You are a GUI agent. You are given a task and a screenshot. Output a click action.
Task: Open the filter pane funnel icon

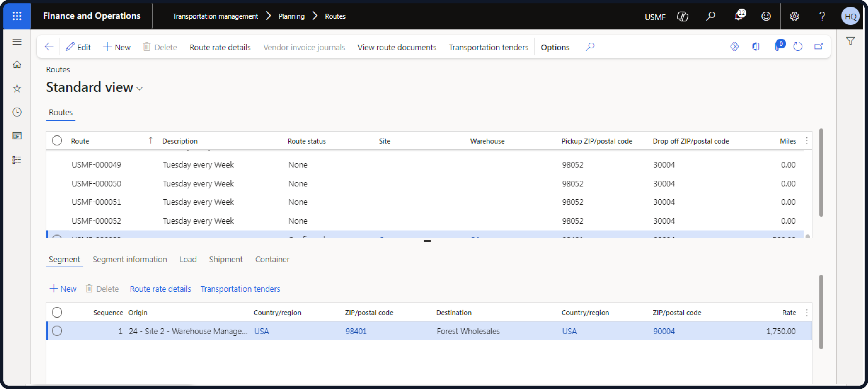pyautogui.click(x=850, y=41)
